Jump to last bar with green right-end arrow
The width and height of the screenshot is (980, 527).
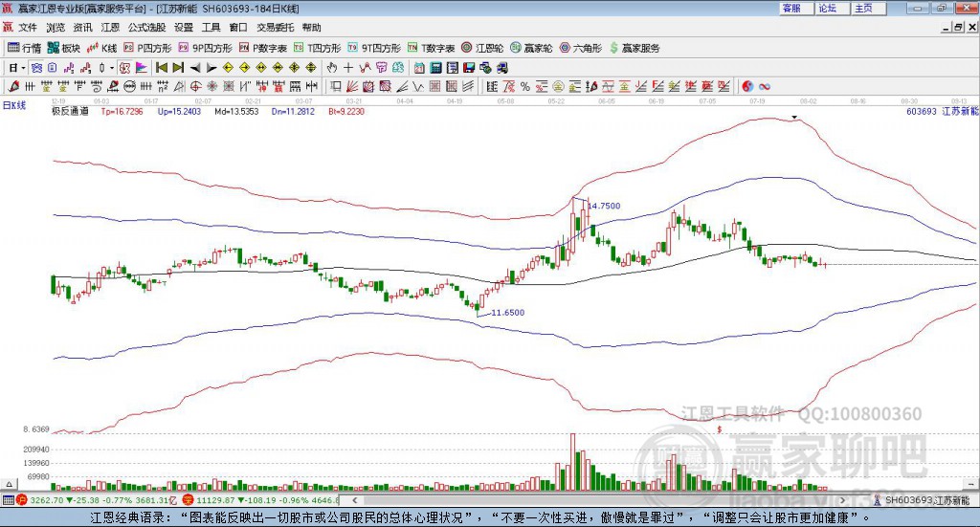pyautogui.click(x=178, y=68)
